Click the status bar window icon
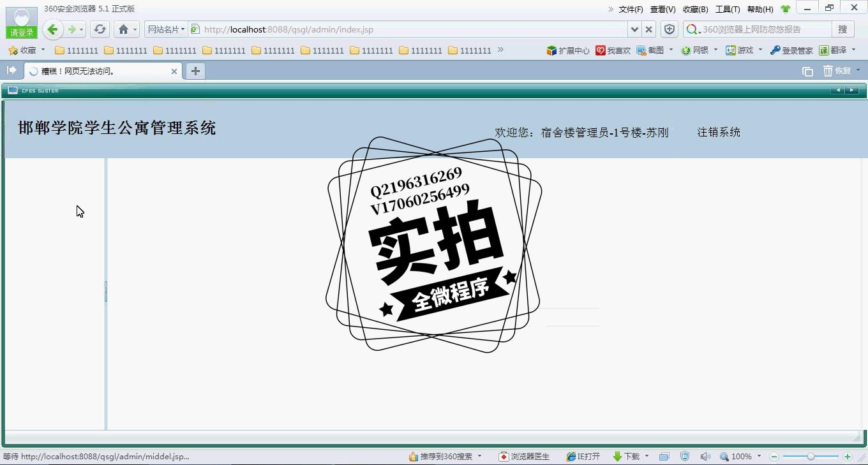868x465 pixels. (x=664, y=457)
